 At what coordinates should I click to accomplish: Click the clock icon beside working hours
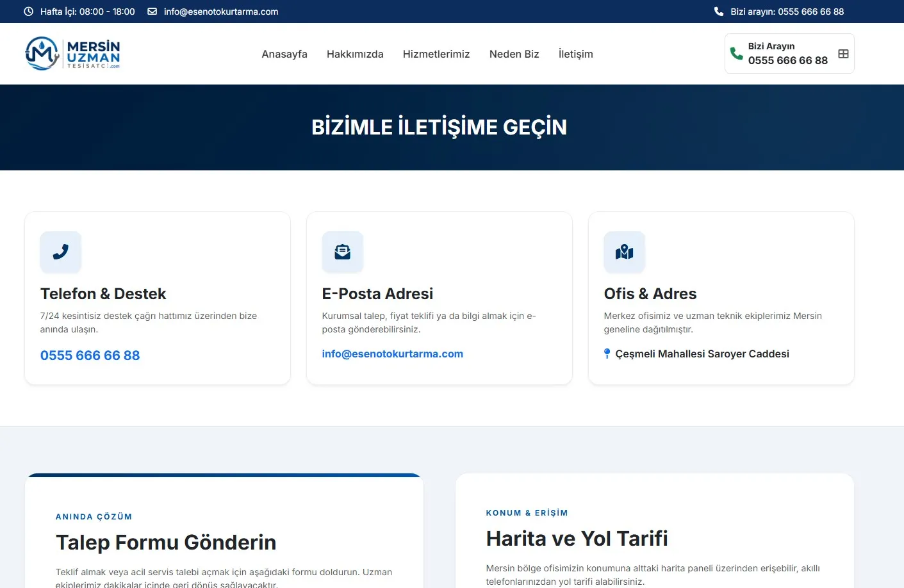coord(29,12)
